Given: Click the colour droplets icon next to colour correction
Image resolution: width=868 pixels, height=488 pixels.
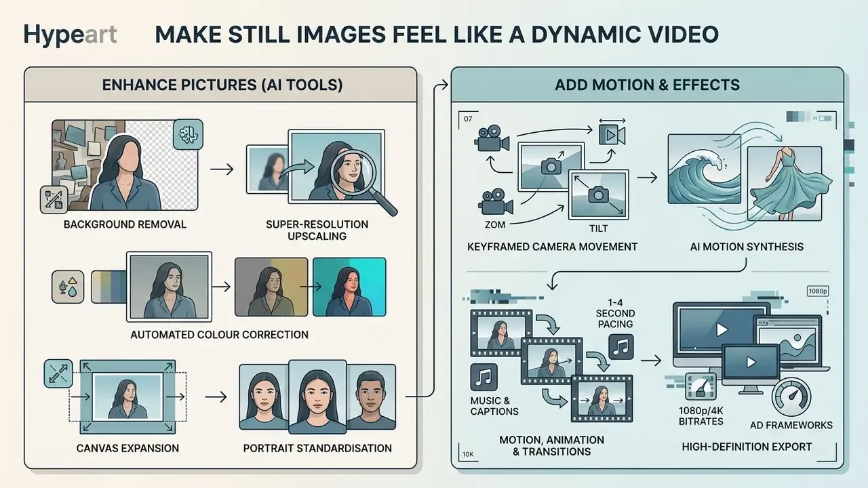Looking at the screenshot, I should pos(67,286).
